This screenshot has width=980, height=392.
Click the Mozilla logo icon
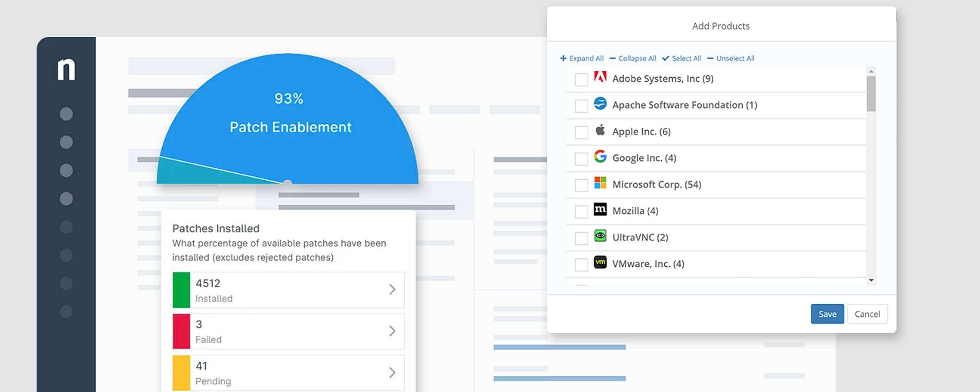click(600, 209)
